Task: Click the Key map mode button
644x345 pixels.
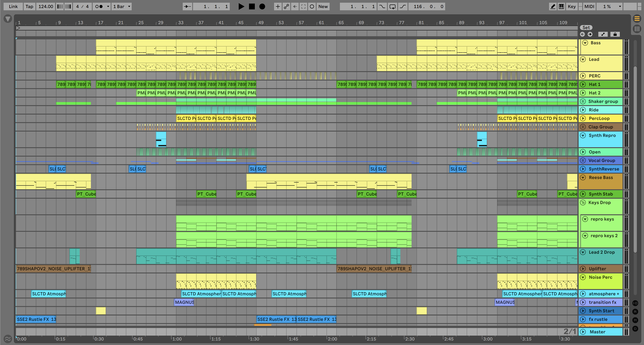Action: [571, 6]
